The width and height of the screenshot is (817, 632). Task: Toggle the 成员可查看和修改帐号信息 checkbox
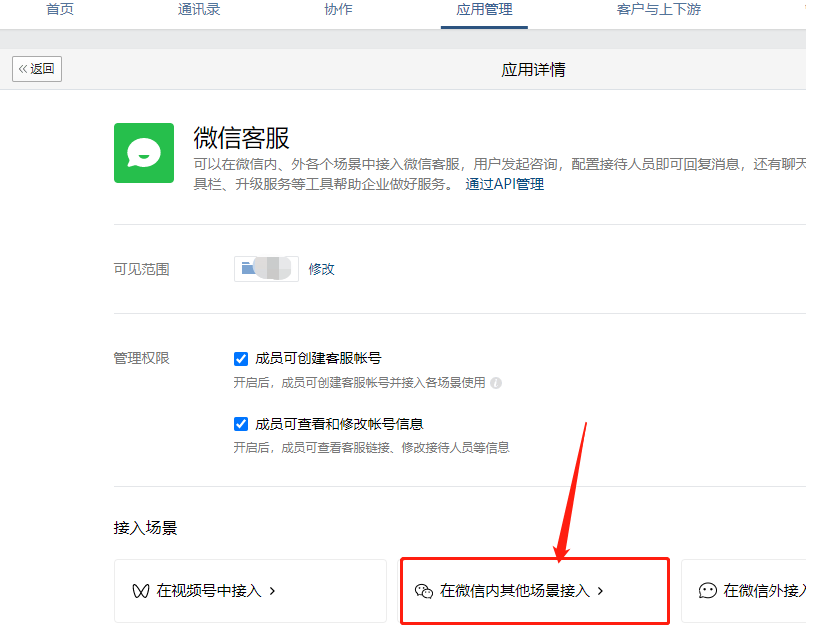coord(241,424)
